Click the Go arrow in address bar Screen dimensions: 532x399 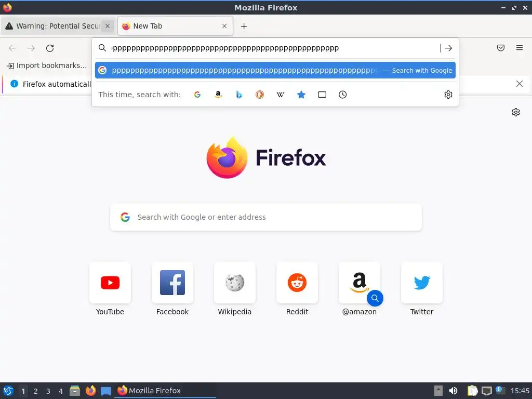(x=448, y=48)
